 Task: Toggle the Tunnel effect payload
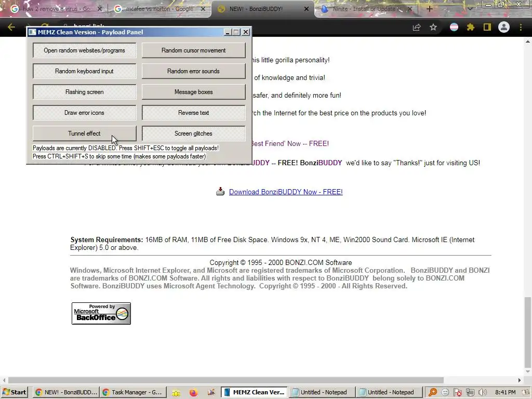[85, 134]
